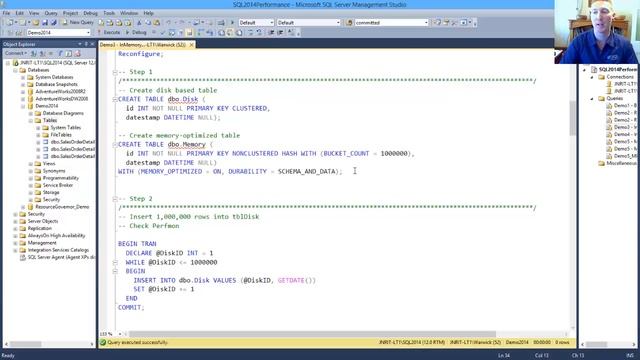Screen dimensions: 640x360
Task: Click the Parse checkmark icon
Action: point(162,32)
